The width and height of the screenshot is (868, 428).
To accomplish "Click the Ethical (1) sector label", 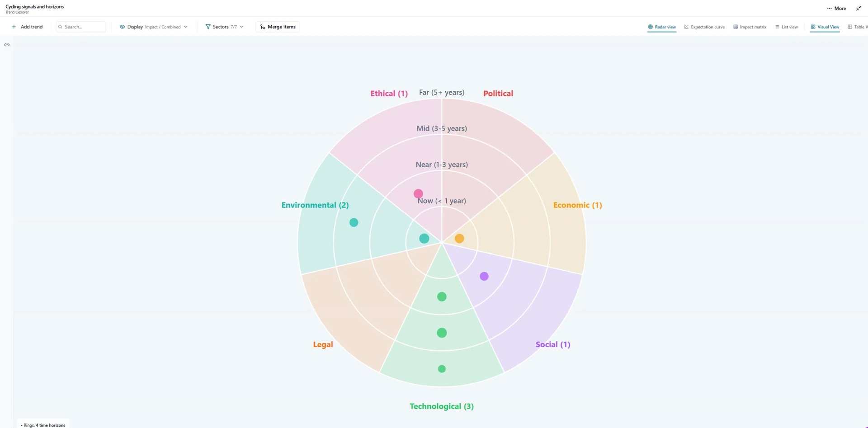I will point(389,94).
